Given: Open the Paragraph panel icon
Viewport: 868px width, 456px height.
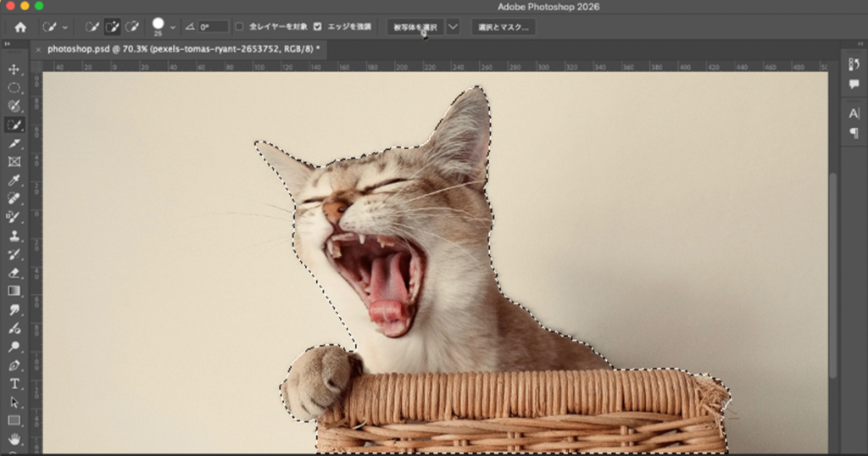Looking at the screenshot, I should (x=854, y=133).
